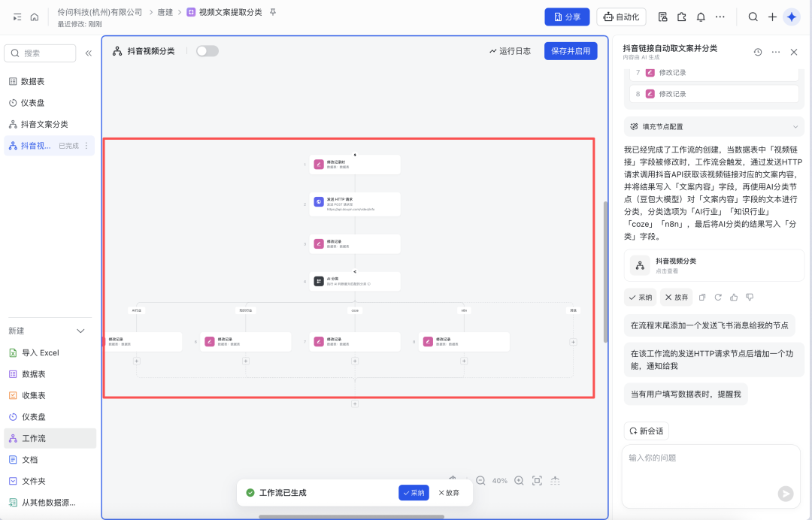
Task: Select 数据表 in the sidebar
Action: point(32,81)
